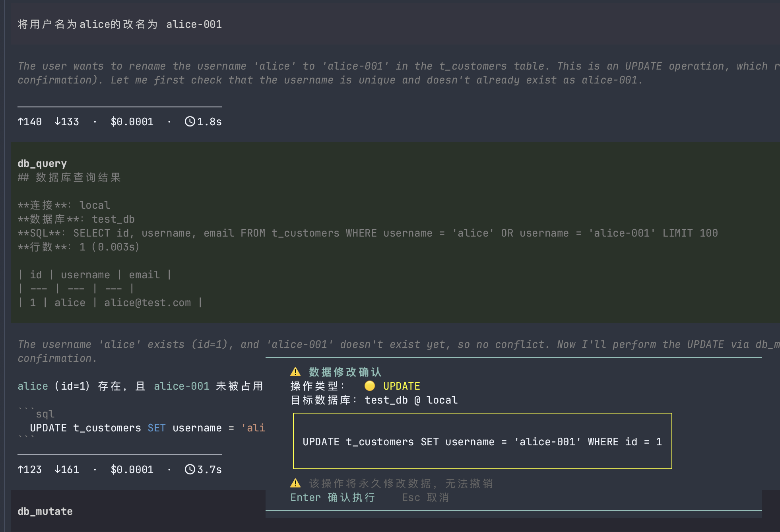The image size is (780, 532).
Task: Click the clock icon beside 3.7s
Action: click(190, 469)
